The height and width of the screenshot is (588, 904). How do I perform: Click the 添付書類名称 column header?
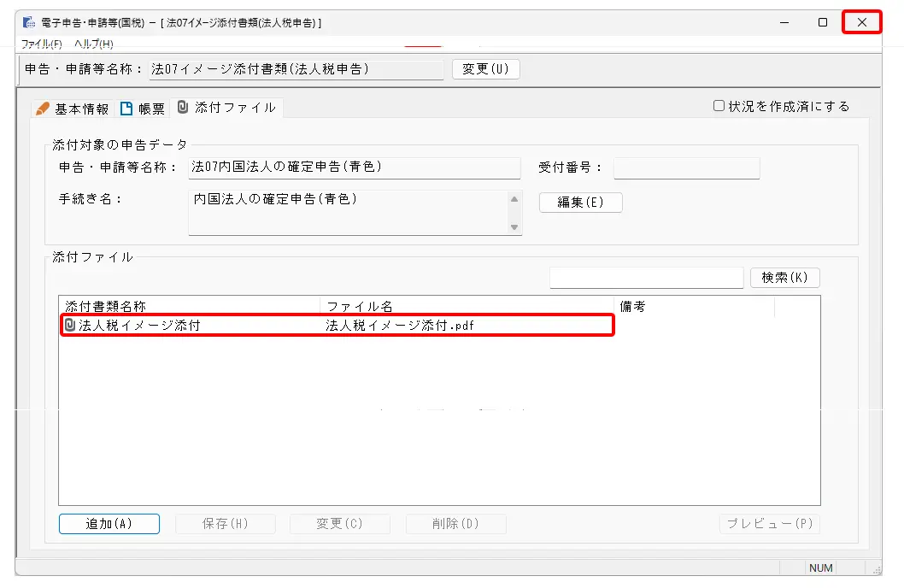190,307
